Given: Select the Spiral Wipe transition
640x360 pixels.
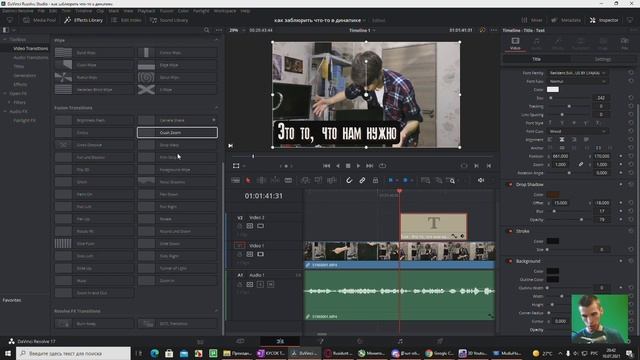Looking at the screenshot, I should click(x=177, y=77).
